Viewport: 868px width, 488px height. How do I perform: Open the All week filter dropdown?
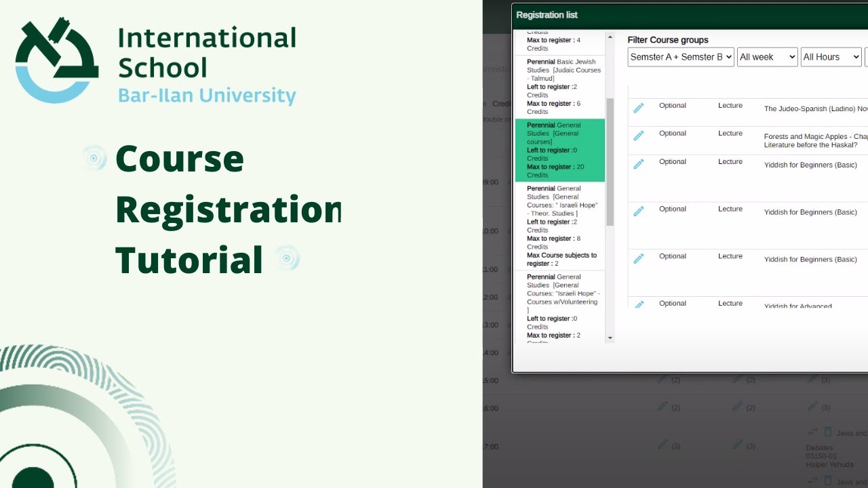[768, 57]
